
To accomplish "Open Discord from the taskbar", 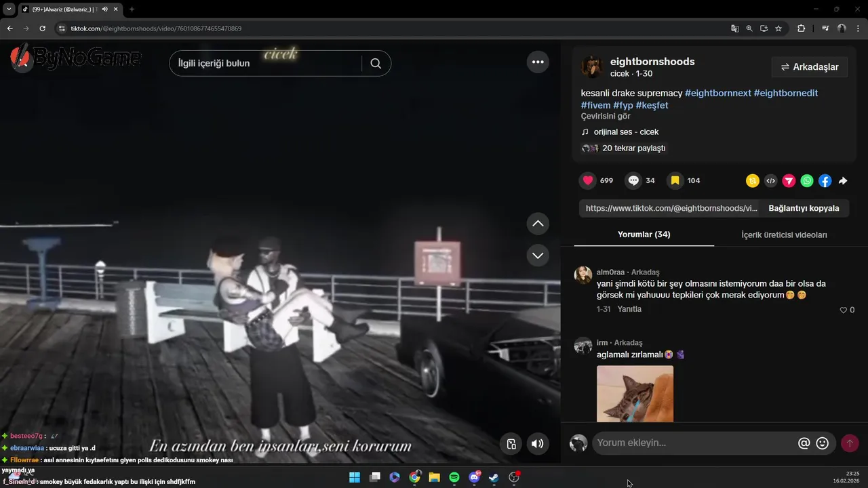I will coord(475,477).
